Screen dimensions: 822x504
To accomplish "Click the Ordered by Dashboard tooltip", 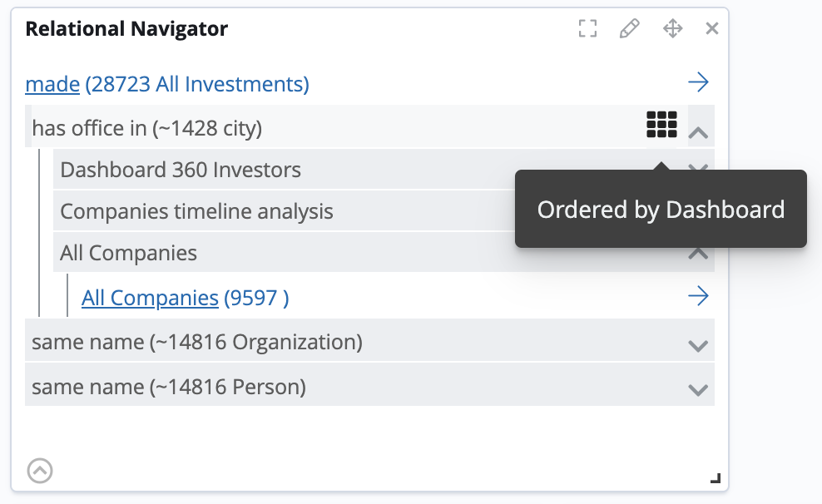I will coord(661,209).
